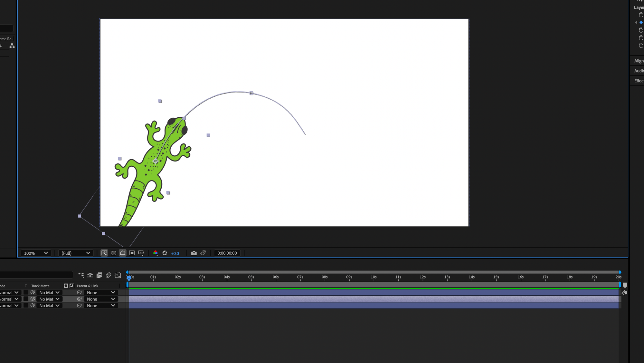Toggle Frame Blending timeline switch
The height and width of the screenshot is (363, 644).
pyautogui.click(x=99, y=275)
